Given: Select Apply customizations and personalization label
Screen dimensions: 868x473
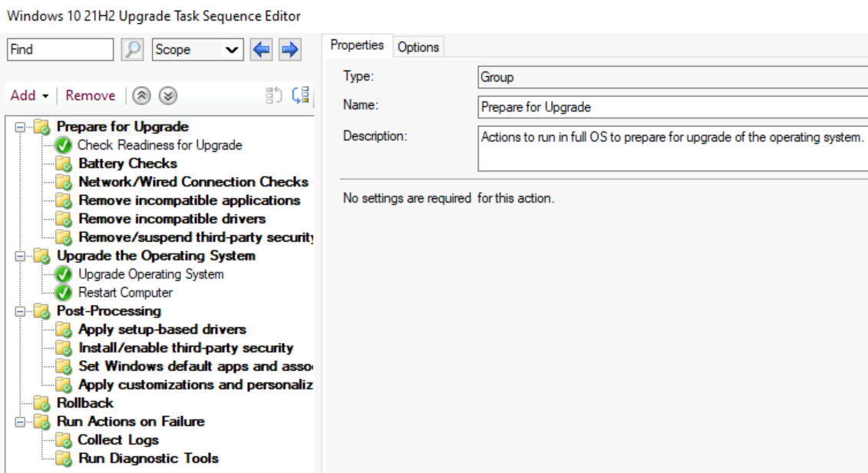Looking at the screenshot, I should click(196, 385).
